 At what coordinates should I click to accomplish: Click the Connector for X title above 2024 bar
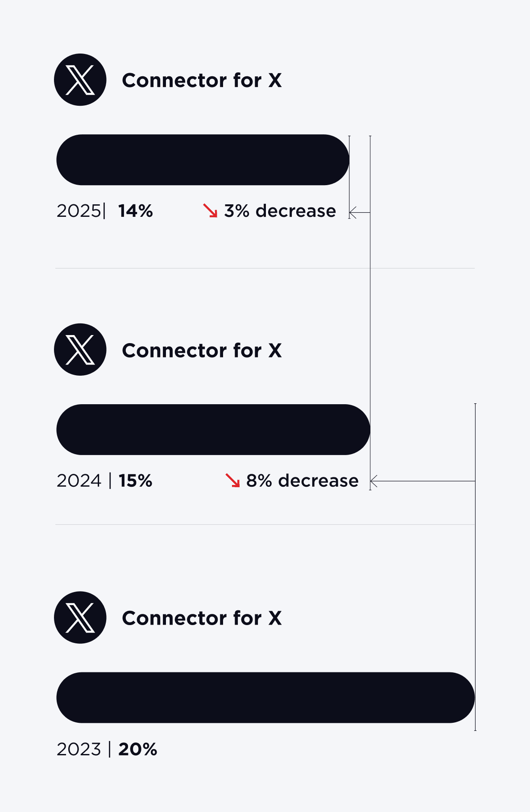pos(202,351)
